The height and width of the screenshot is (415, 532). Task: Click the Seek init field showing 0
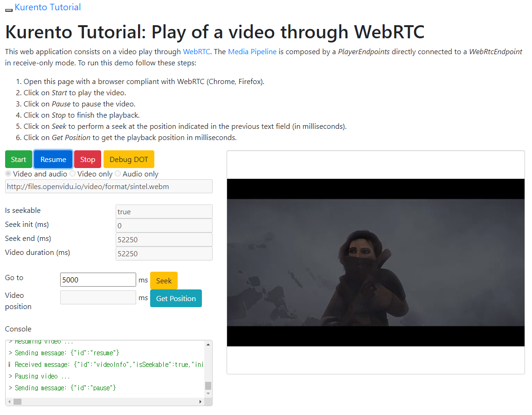pyautogui.click(x=164, y=225)
